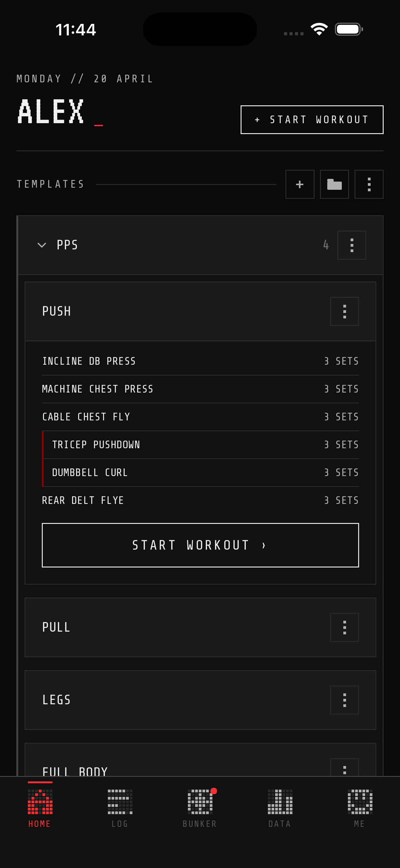The height and width of the screenshot is (868, 400).
Task: Collapse the PPS folder chevron
Action: click(x=42, y=245)
